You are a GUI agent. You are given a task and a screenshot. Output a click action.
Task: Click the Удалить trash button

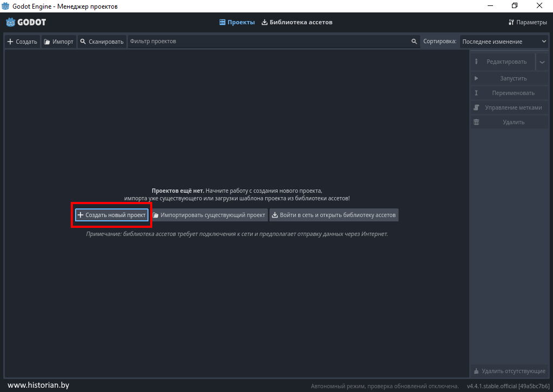[x=509, y=122]
